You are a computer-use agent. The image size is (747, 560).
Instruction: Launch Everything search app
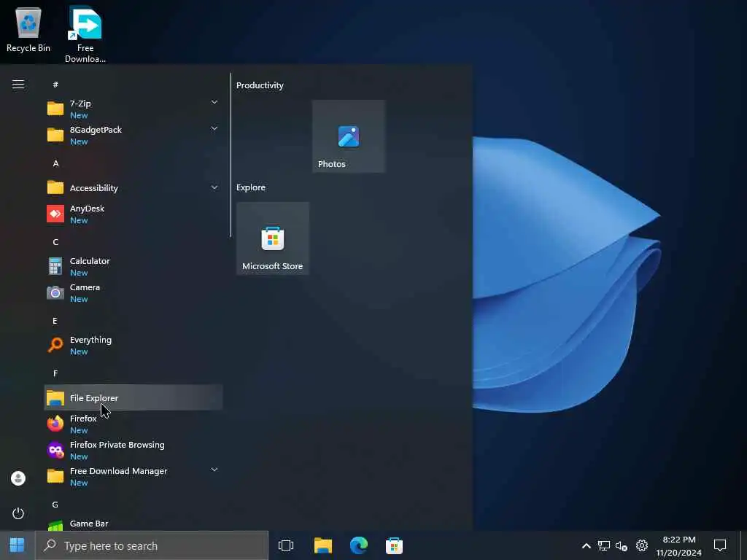(x=133, y=345)
